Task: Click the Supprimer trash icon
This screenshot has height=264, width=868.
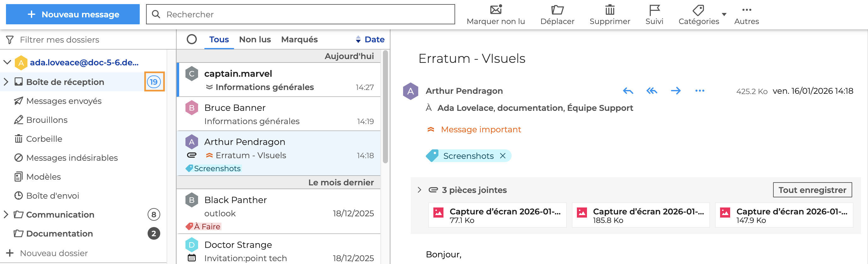Action: click(x=610, y=10)
